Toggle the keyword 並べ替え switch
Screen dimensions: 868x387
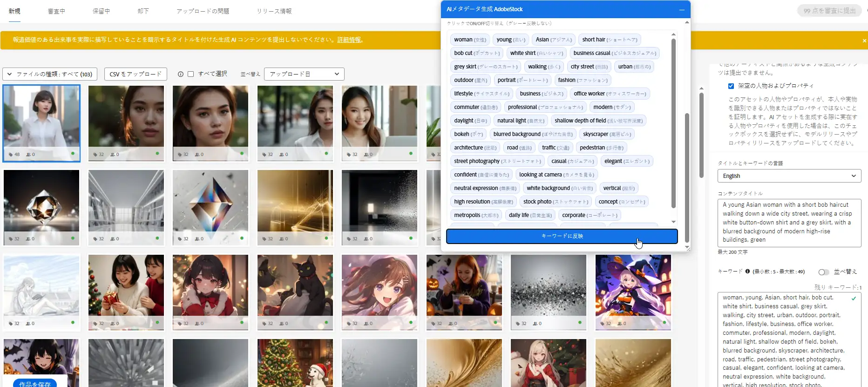click(824, 272)
